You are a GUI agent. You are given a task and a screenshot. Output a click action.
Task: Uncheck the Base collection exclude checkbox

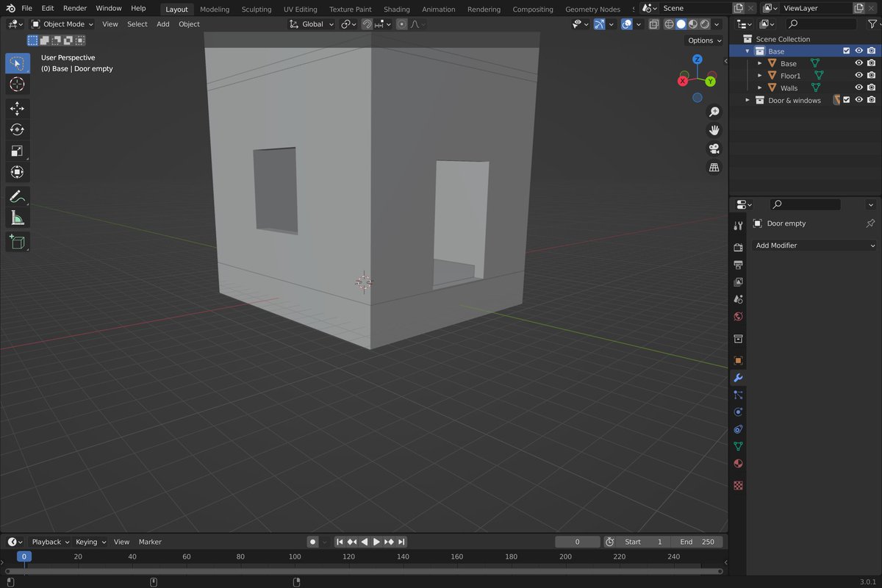point(846,51)
